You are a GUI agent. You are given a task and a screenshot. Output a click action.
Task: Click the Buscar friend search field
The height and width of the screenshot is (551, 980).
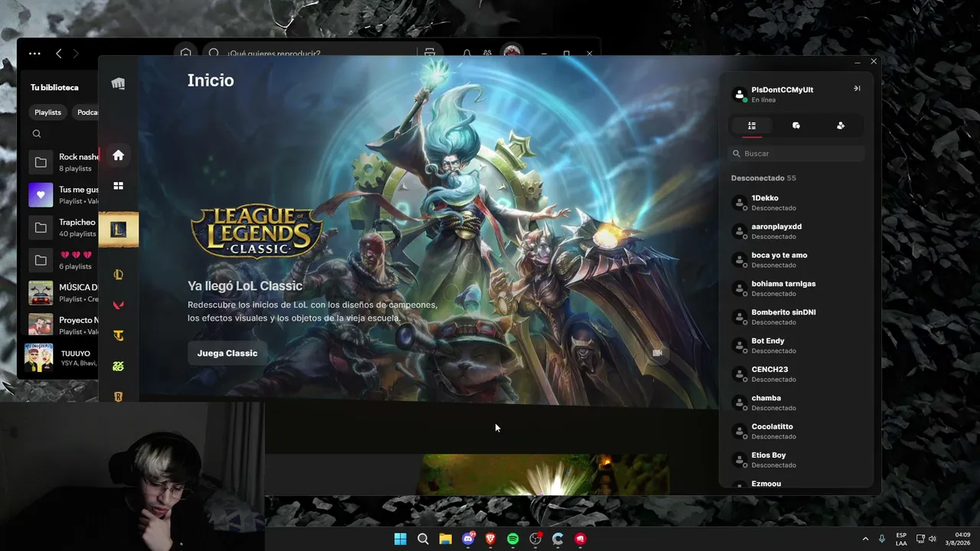[x=796, y=154]
